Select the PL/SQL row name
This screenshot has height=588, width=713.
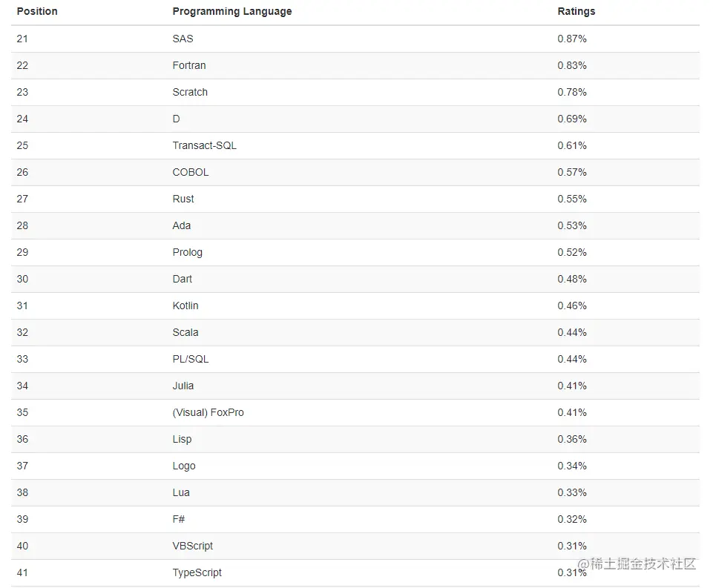click(x=191, y=359)
